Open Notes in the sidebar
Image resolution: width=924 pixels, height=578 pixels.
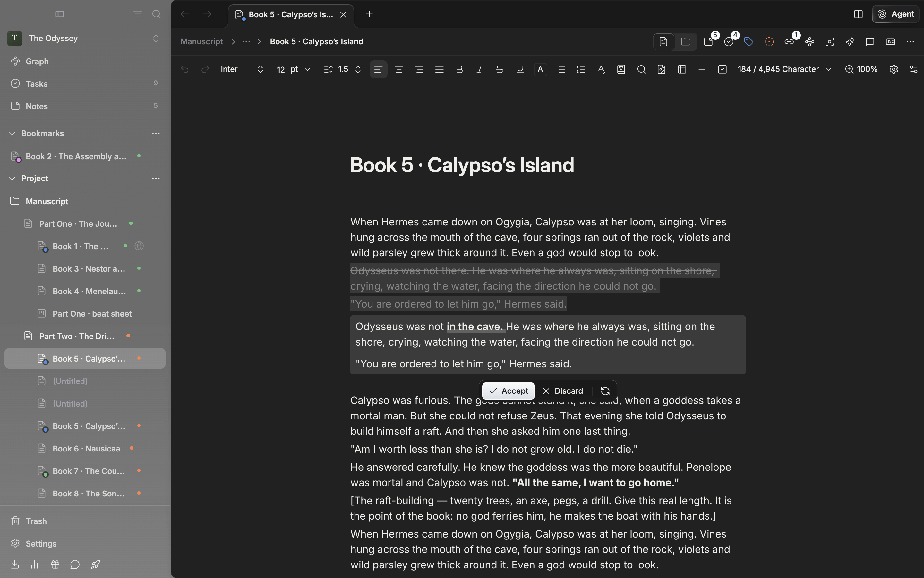pyautogui.click(x=85, y=106)
